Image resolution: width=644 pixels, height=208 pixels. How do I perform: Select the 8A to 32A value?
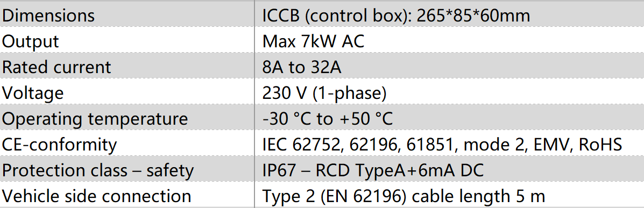[x=302, y=67]
